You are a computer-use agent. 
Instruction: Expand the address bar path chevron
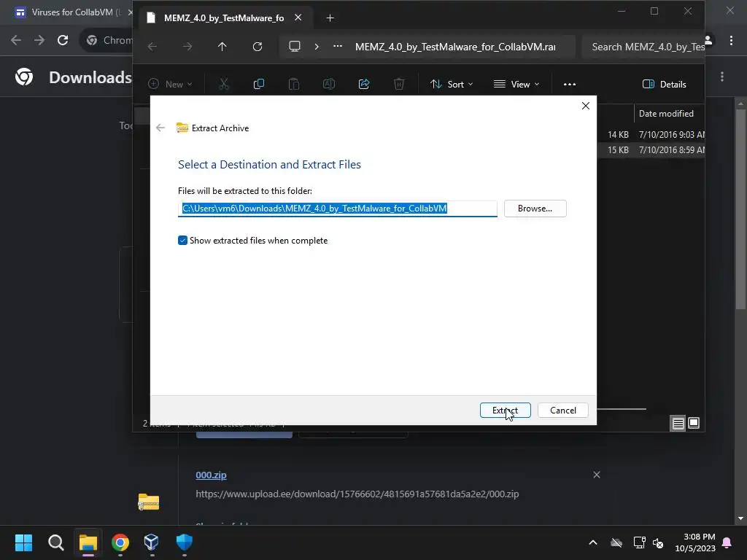(x=317, y=47)
